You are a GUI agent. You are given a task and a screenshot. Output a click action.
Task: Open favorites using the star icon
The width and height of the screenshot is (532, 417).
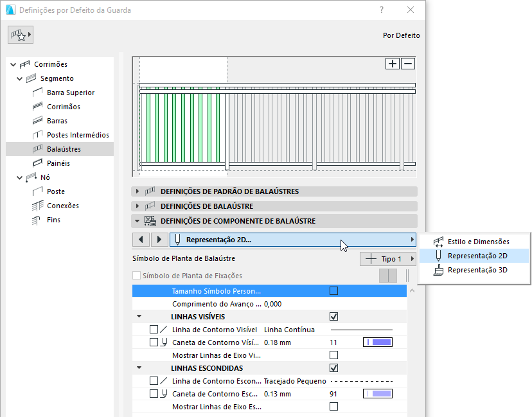[x=19, y=35]
